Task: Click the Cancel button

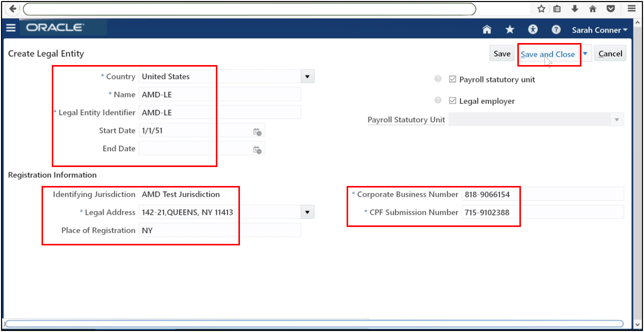Action: click(x=610, y=53)
